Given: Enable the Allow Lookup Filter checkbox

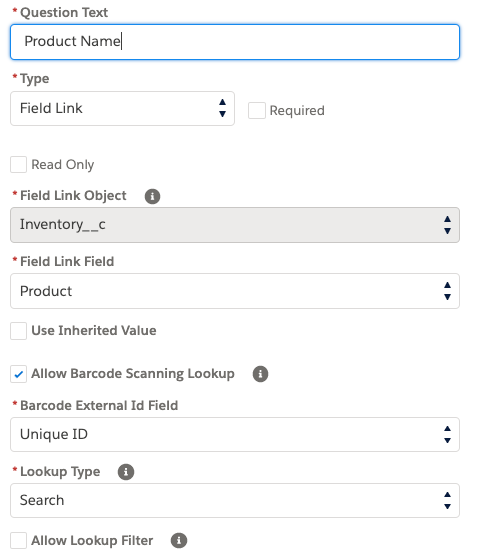Looking at the screenshot, I should pyautogui.click(x=18, y=541).
